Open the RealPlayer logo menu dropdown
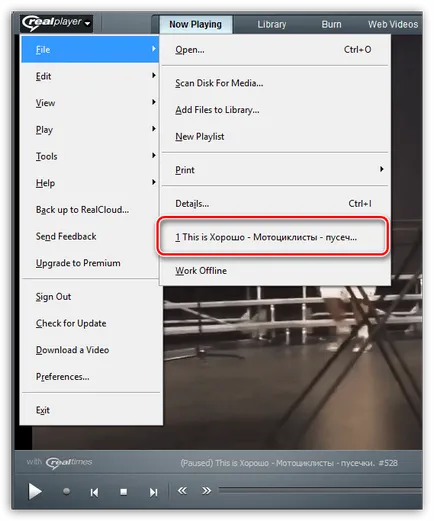The width and height of the screenshot is (434, 521). pyautogui.click(x=56, y=23)
